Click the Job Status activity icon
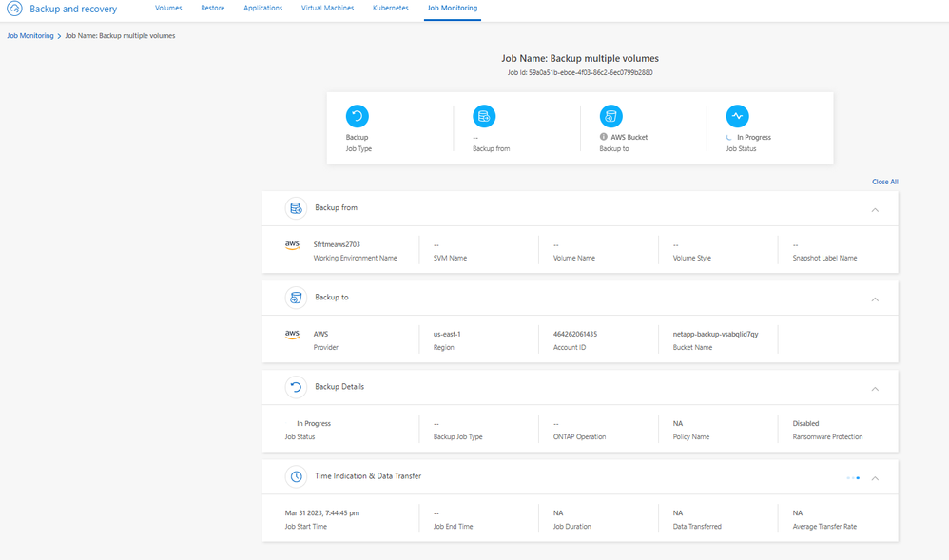This screenshot has height=560, width=949. point(737,116)
